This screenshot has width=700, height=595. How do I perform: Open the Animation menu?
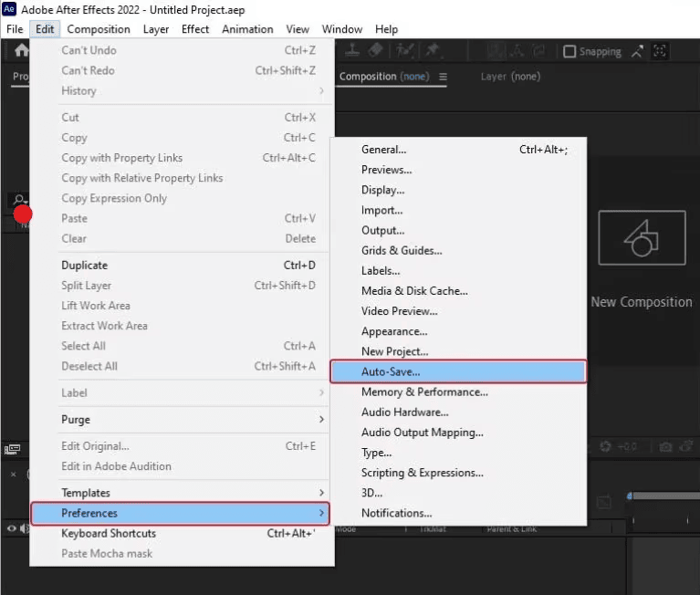coord(247,29)
